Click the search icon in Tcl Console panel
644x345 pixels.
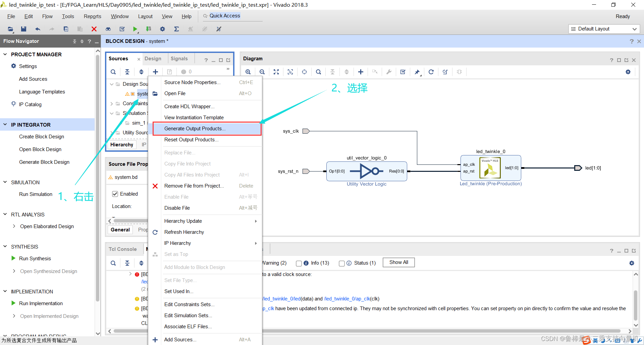click(x=113, y=263)
